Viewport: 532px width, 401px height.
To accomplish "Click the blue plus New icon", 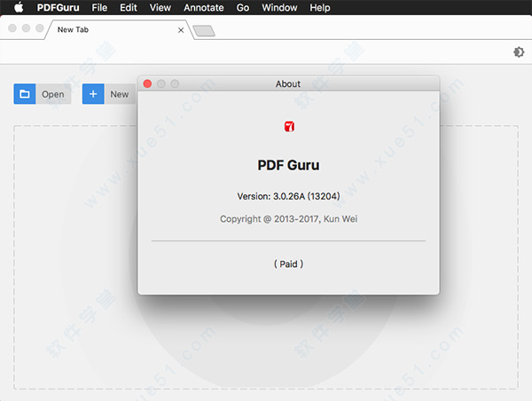I will 93,94.
